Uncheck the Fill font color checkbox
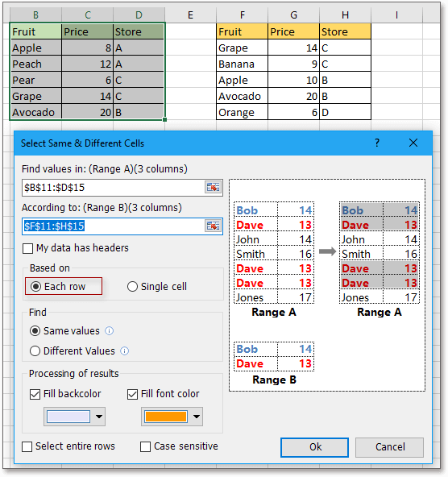The image size is (448, 477). pyautogui.click(x=132, y=394)
